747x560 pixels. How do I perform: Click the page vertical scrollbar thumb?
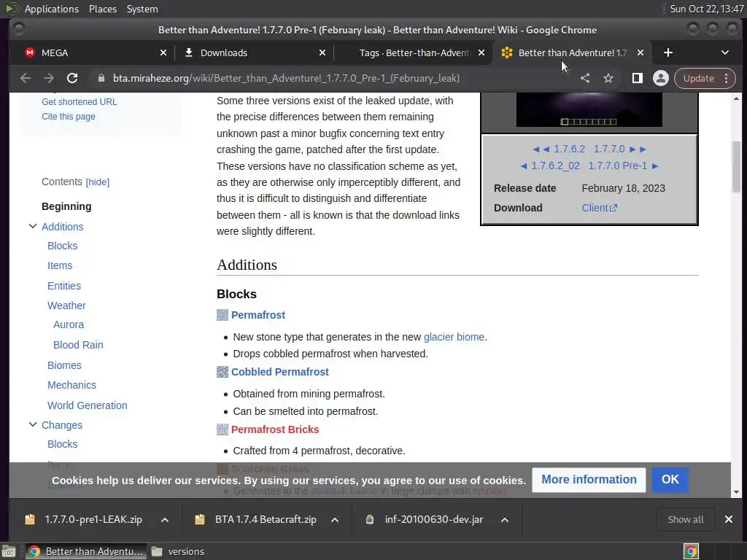(x=736, y=167)
